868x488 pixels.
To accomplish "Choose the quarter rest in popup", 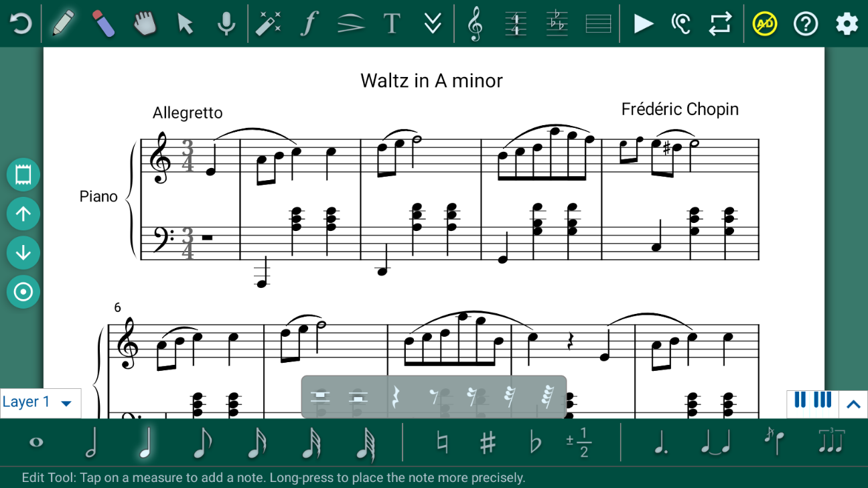I will [396, 398].
